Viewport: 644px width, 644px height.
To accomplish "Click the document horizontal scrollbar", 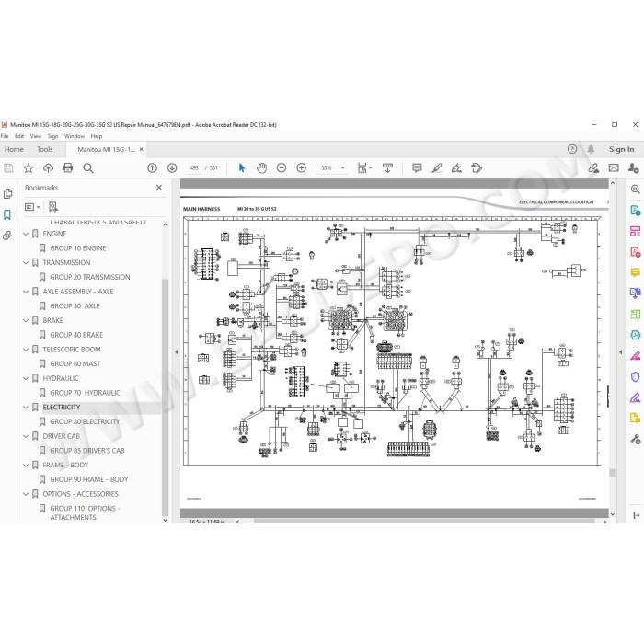I will click(423, 522).
